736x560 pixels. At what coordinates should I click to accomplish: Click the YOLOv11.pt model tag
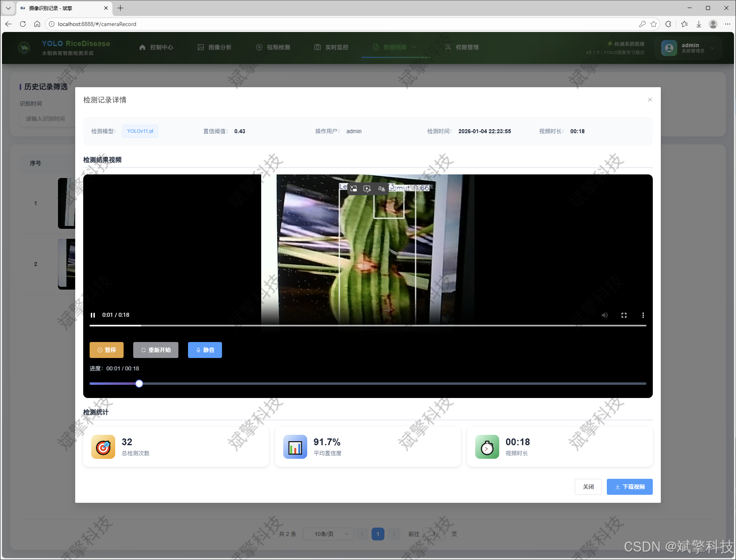[140, 131]
